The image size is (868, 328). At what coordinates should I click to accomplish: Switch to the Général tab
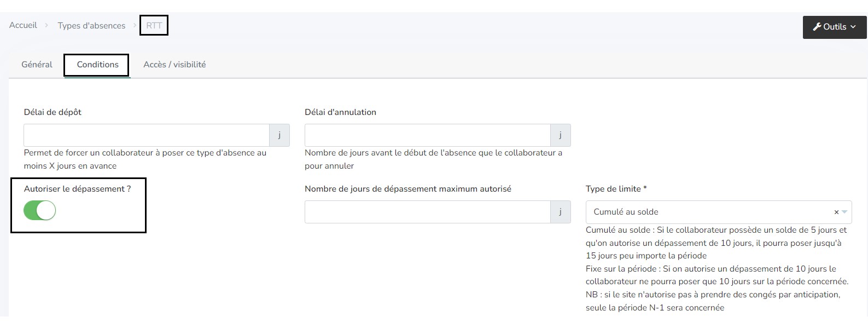pyautogui.click(x=37, y=65)
